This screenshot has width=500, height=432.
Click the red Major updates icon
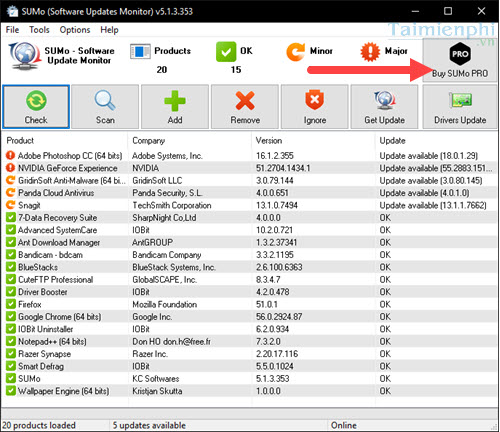pos(370,52)
